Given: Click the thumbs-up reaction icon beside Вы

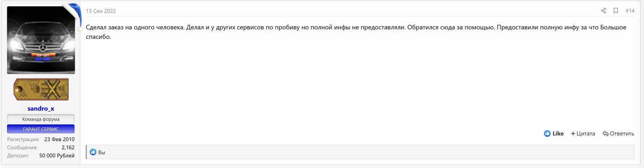Looking at the screenshot, I should [x=93, y=153].
